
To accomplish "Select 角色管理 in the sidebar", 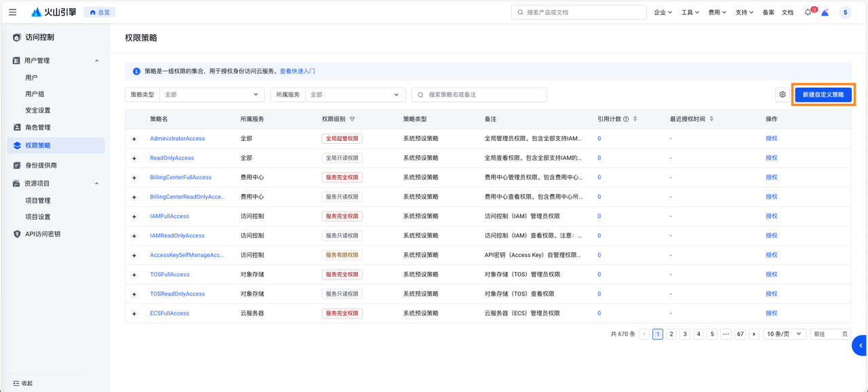I will coord(38,128).
